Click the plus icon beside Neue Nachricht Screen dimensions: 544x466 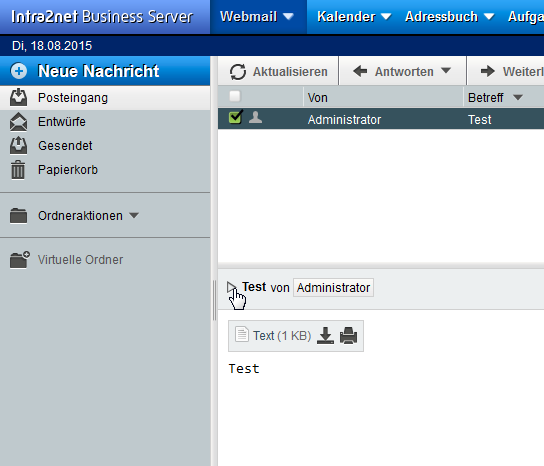point(19,71)
